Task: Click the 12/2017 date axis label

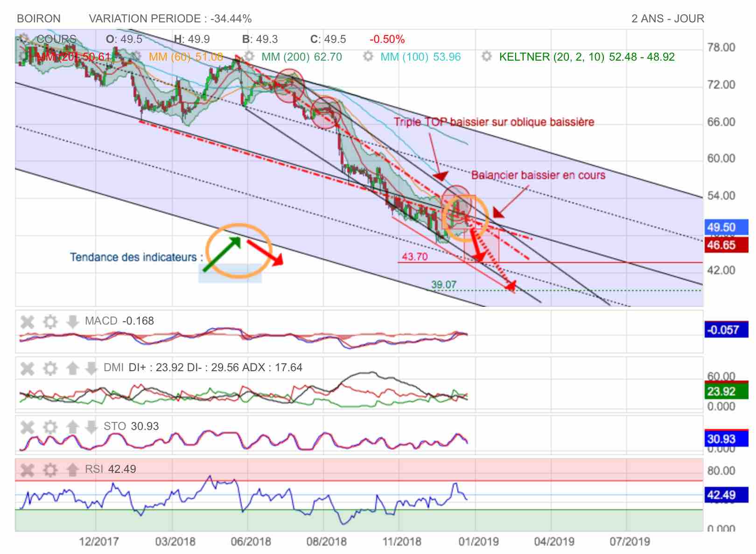Action: (98, 541)
